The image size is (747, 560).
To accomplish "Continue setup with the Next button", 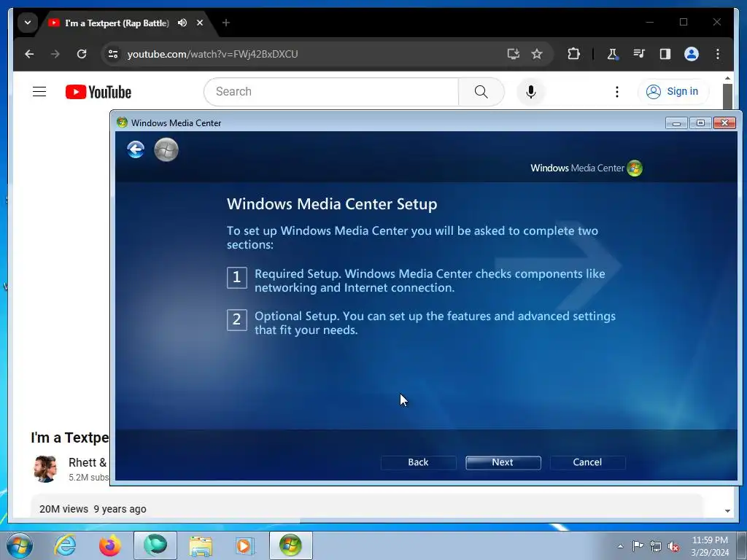I will click(x=503, y=462).
